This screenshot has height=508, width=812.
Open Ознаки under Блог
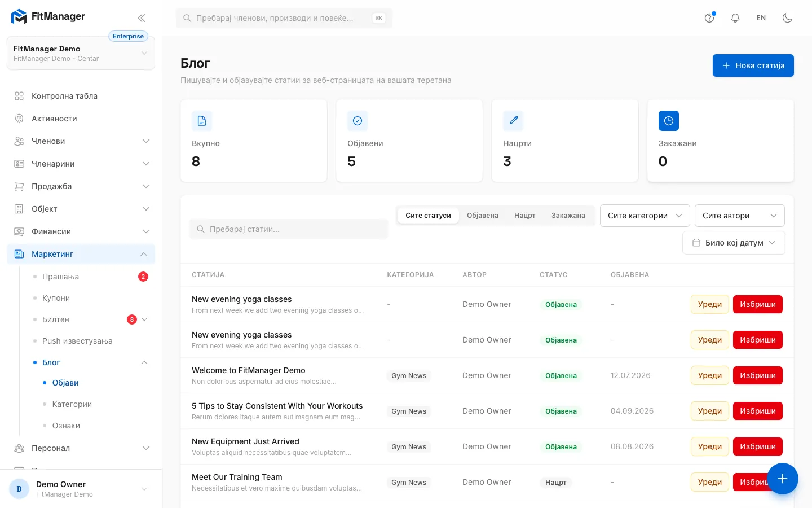point(95,426)
